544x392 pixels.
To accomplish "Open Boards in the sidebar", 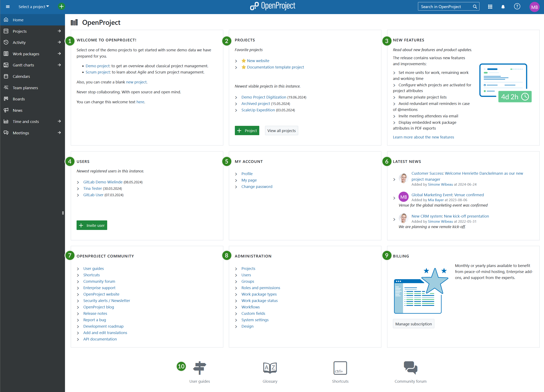I will click(x=19, y=99).
